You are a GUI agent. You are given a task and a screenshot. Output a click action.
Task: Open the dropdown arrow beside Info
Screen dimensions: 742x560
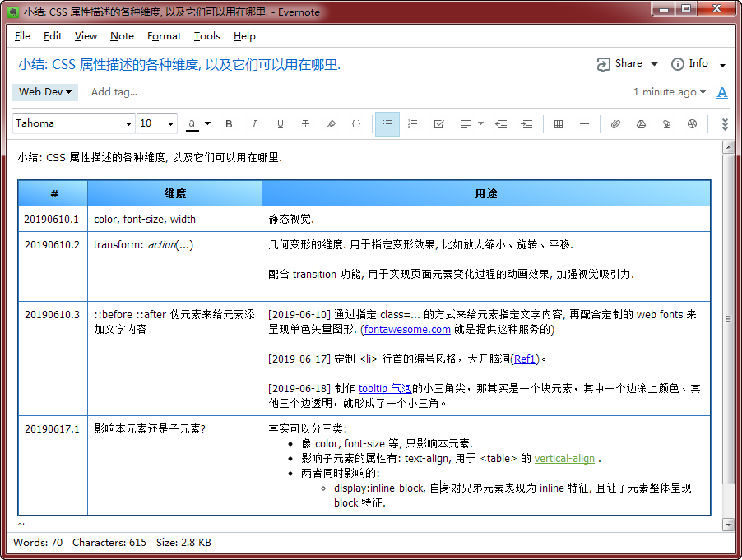coord(722,64)
